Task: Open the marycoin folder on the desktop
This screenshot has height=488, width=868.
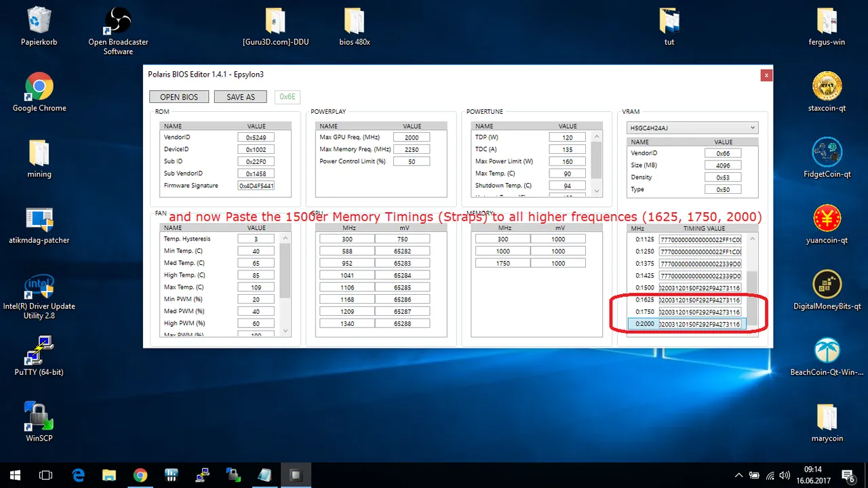Action: [x=827, y=422]
